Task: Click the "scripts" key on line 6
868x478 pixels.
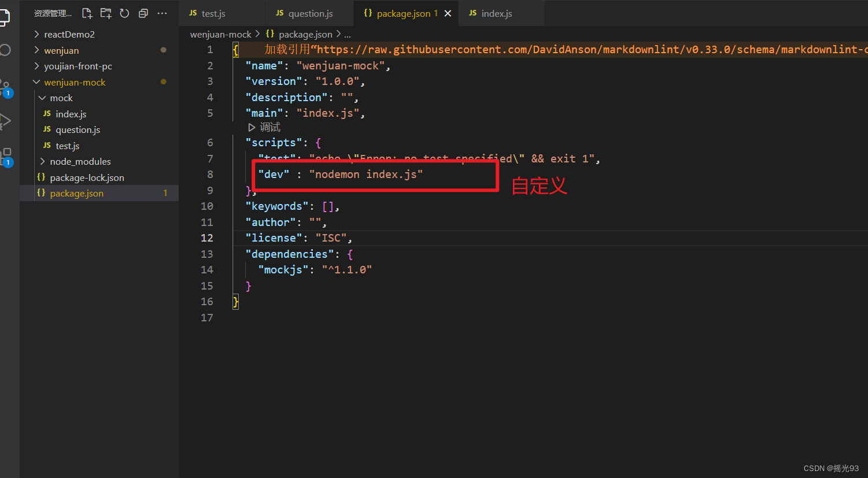Action: [274, 143]
